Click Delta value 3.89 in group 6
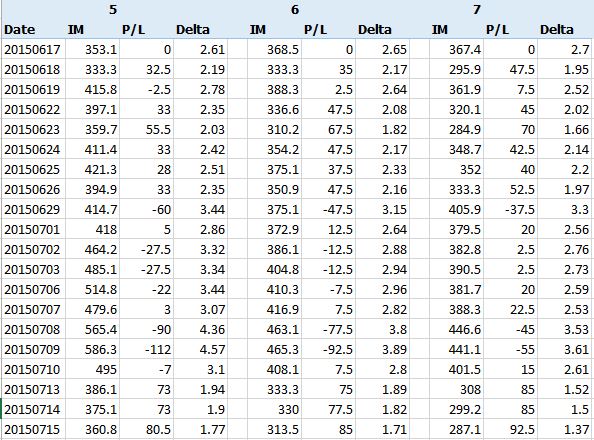 [382, 349]
